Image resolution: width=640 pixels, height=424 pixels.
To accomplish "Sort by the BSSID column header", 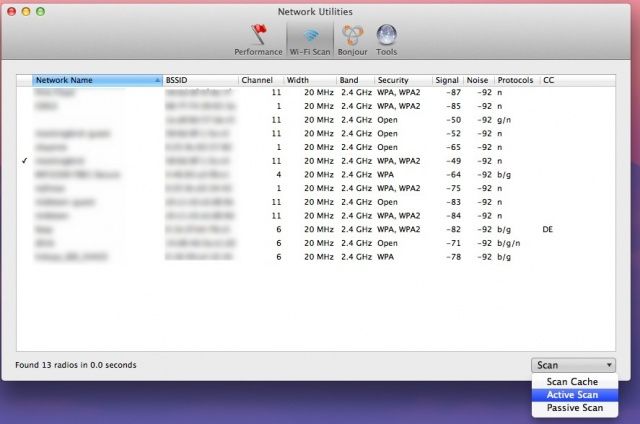I will pyautogui.click(x=199, y=79).
